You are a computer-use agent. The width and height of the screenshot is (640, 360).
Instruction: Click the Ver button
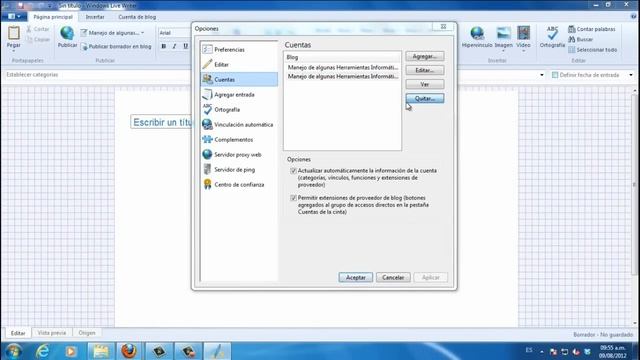[x=424, y=84]
